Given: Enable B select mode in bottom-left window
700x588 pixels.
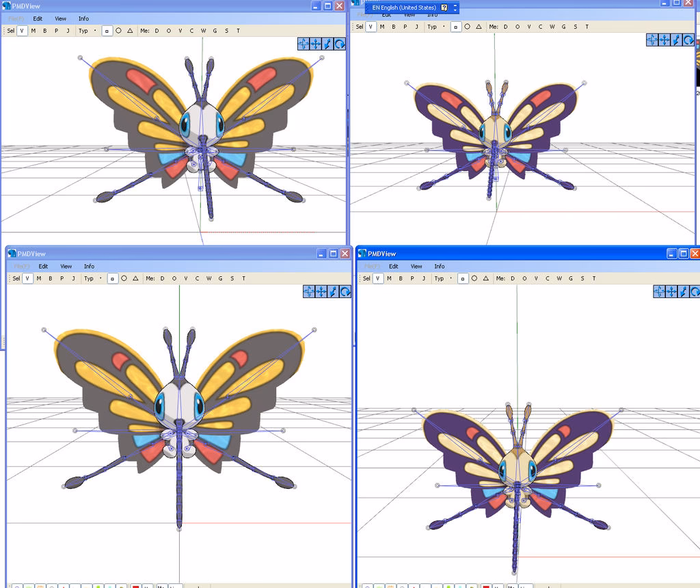Looking at the screenshot, I should 50,279.
